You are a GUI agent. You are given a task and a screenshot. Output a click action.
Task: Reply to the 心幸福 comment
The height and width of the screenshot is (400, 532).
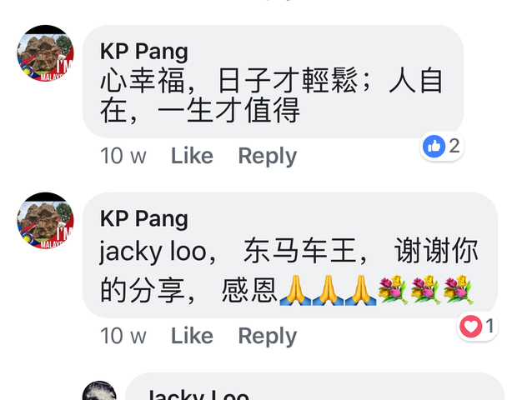tap(268, 156)
